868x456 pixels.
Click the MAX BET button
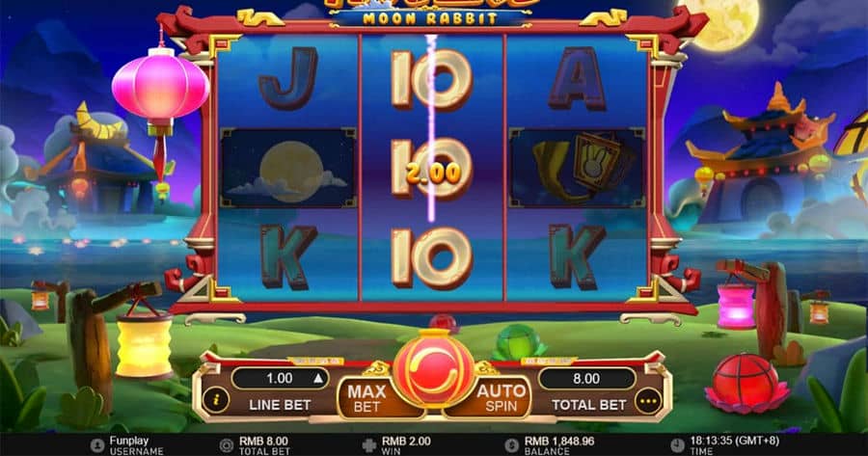[366, 399]
